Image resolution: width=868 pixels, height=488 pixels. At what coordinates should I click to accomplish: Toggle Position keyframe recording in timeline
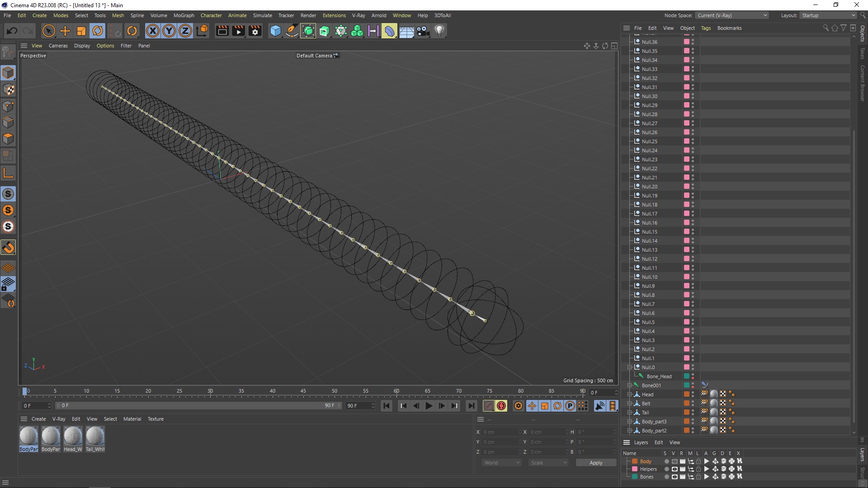tap(532, 406)
